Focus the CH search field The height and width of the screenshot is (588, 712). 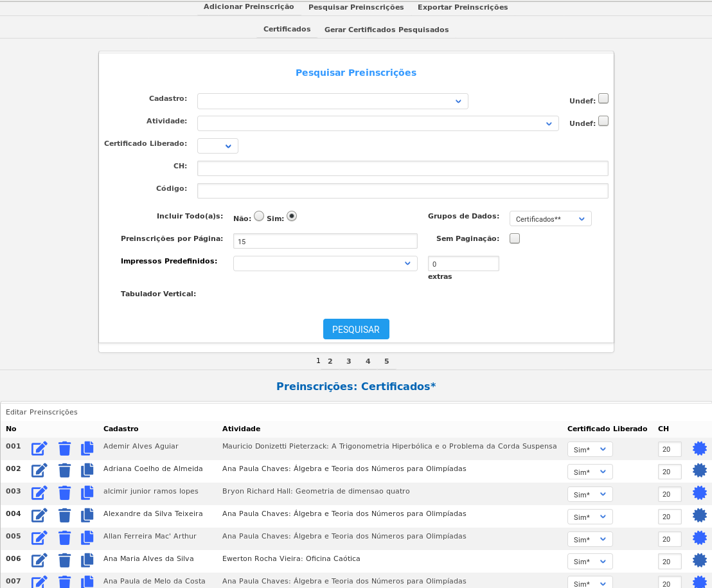402,168
